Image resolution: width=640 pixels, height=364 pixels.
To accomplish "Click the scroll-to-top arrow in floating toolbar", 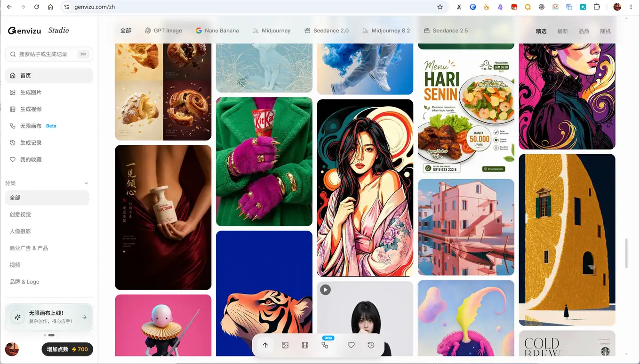I will pyautogui.click(x=265, y=345).
